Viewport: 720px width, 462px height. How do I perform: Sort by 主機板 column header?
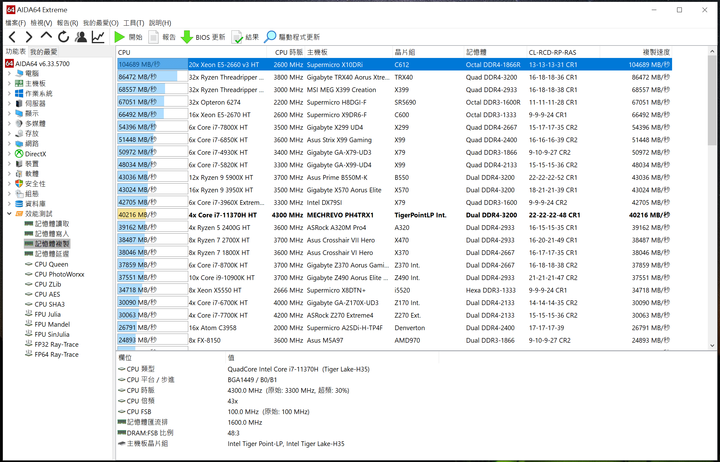[x=349, y=52]
